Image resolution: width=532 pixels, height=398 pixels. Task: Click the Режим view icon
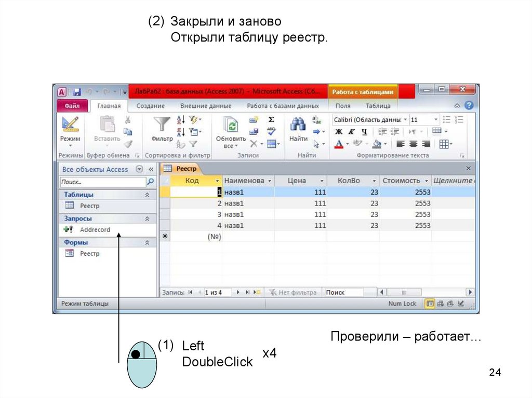pyautogui.click(x=70, y=125)
